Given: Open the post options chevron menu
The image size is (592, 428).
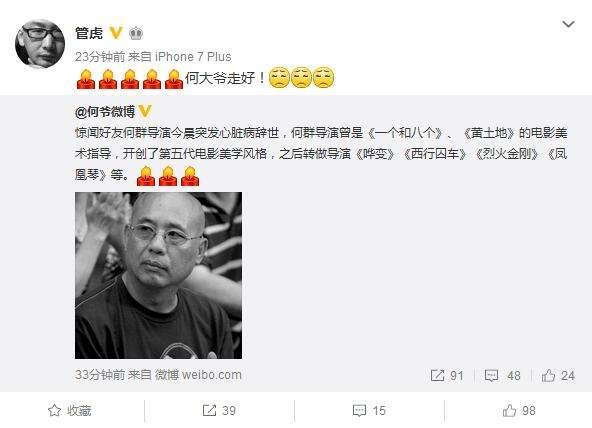Looking at the screenshot, I should pyautogui.click(x=568, y=25).
